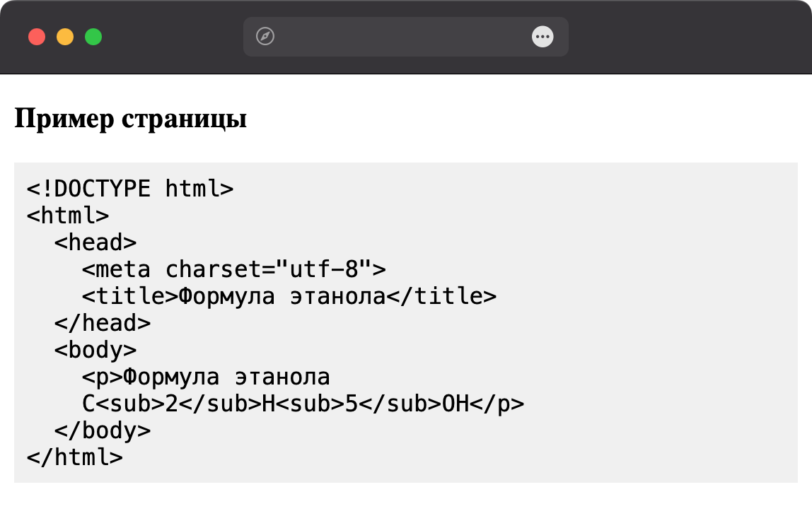This screenshot has height=516, width=812.
Task: Click the opening <html> tag line
Action: [x=68, y=216]
